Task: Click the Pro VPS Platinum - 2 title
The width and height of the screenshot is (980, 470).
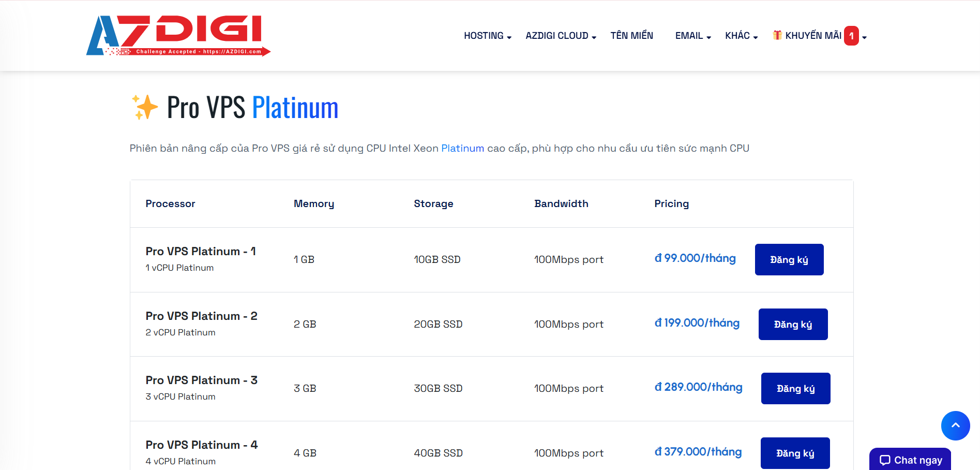Action: point(201,316)
